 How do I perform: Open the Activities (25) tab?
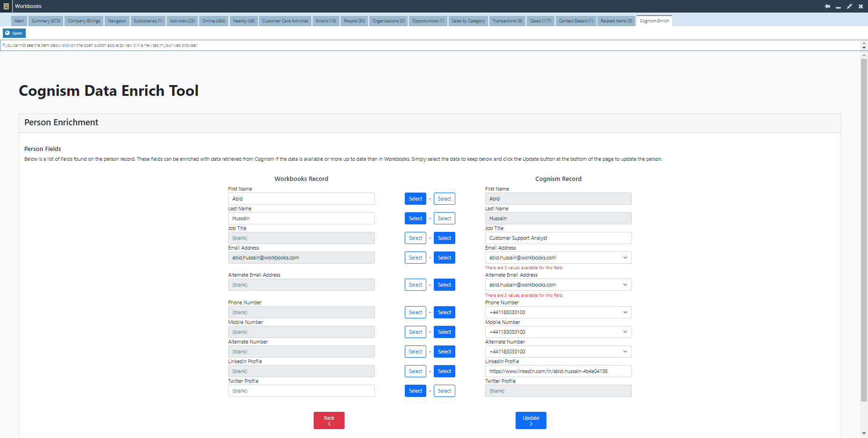click(x=182, y=21)
